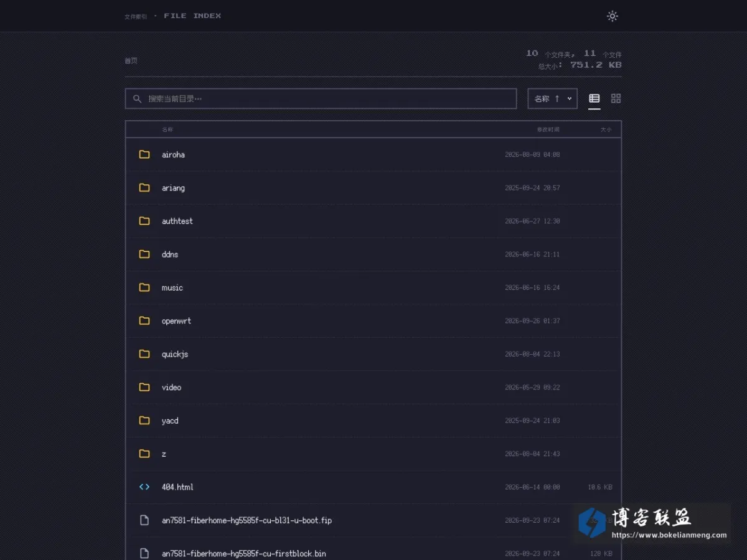
Task: Focus the directory search field
Action: tap(321, 98)
